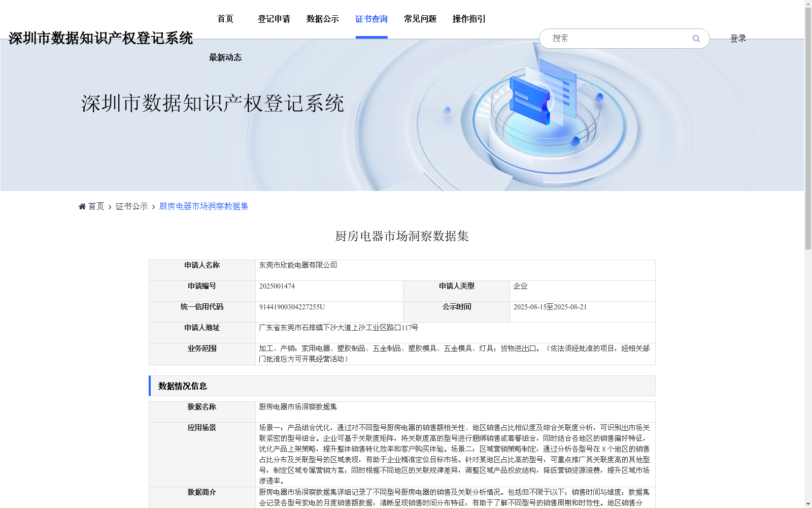Click the 申请编号 label cell
The height and width of the screenshot is (508, 812).
[x=202, y=291]
